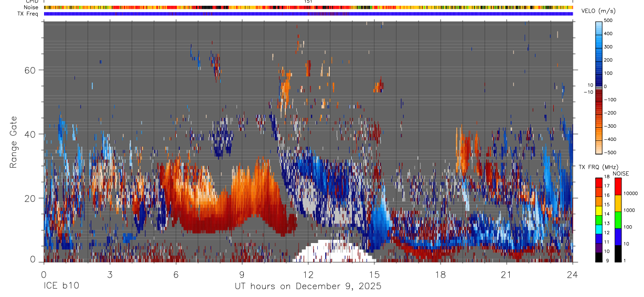Click the -300 label on velocity scale

pos(611,126)
